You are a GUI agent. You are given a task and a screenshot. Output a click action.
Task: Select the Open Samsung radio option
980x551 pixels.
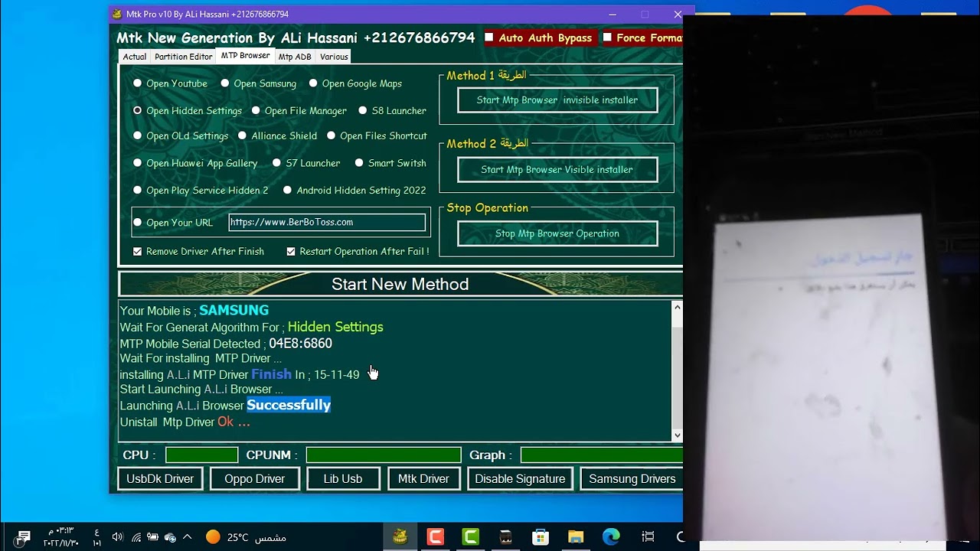tap(225, 83)
